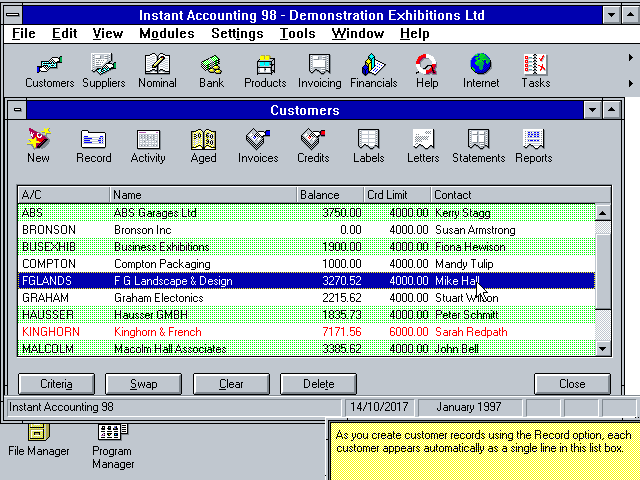Open the Customers window control menu box
The image size is (640, 480).
17,110
